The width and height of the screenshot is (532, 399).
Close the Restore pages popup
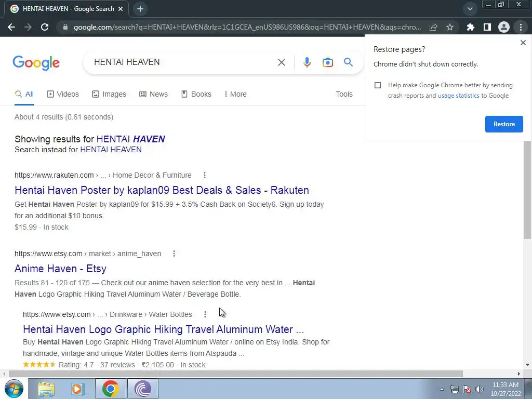[x=523, y=43]
